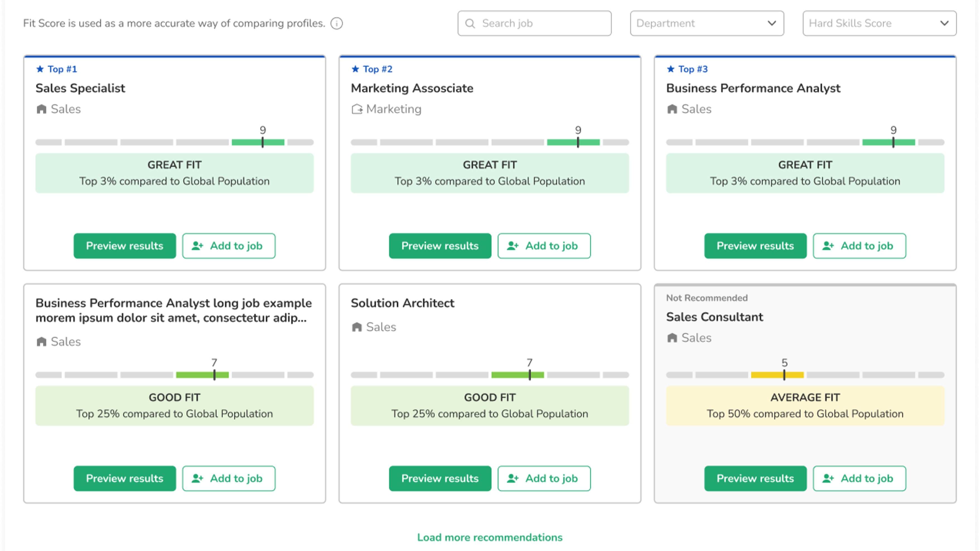
Task: Add Sales Consultant to job
Action: pos(859,478)
